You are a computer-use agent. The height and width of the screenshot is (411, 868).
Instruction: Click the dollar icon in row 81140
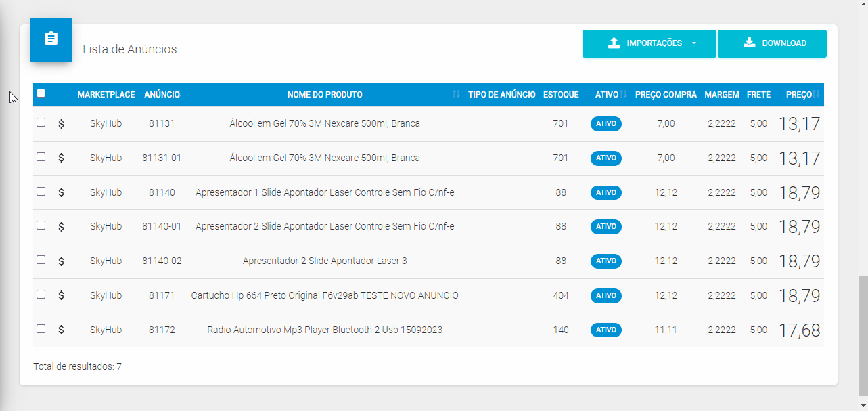(x=61, y=192)
